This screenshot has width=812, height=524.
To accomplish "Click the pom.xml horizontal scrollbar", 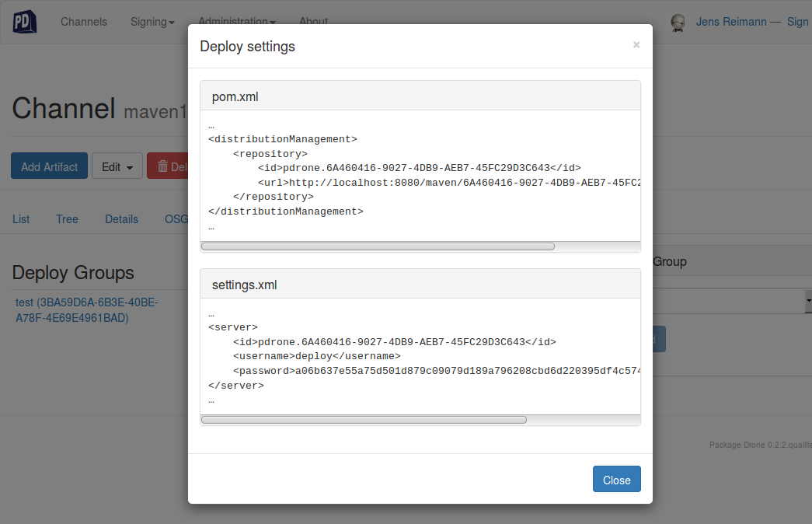I will click(378, 246).
